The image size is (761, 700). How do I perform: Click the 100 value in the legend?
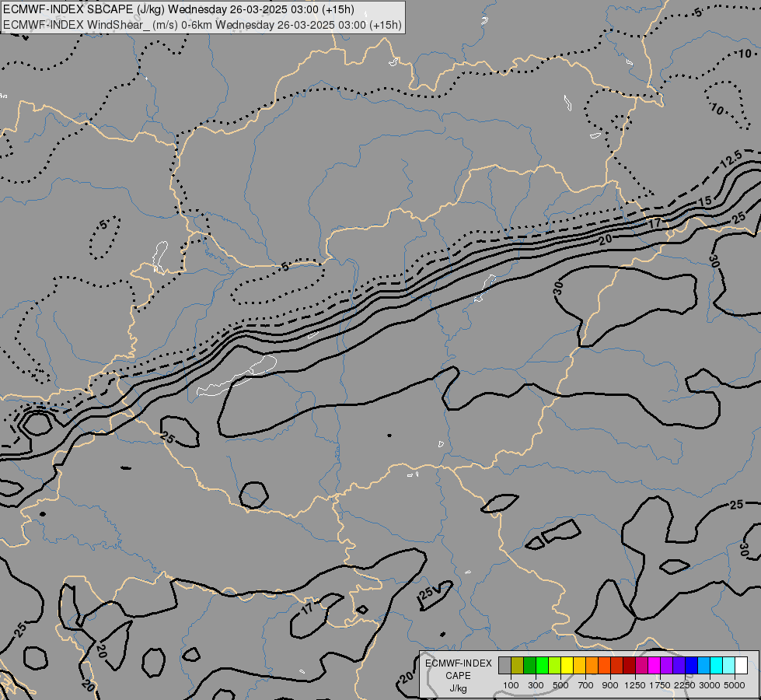click(511, 685)
